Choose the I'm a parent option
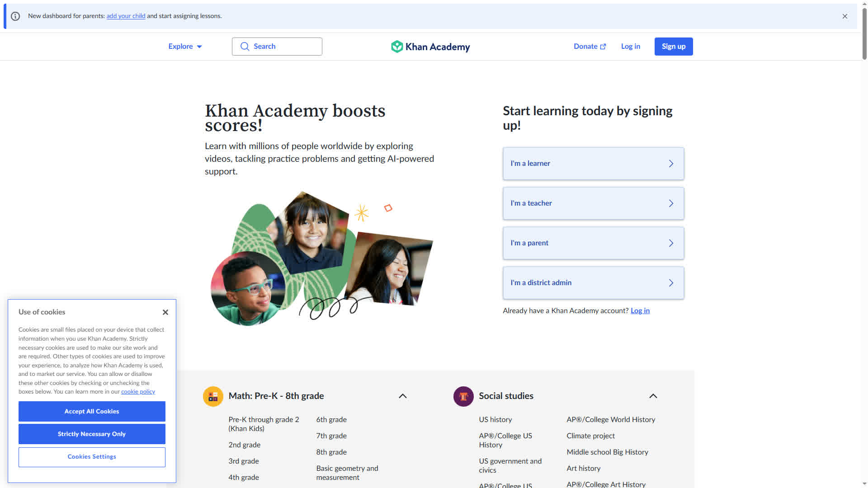The height and width of the screenshot is (488, 868). click(593, 243)
